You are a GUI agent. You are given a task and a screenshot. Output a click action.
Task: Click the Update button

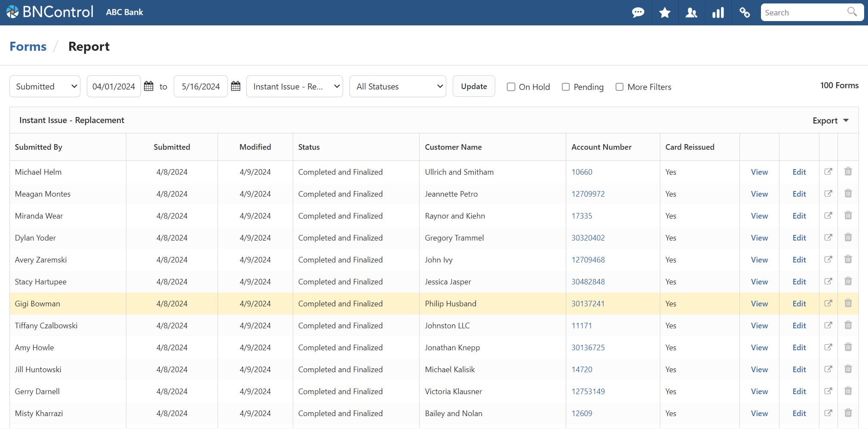[x=474, y=86]
